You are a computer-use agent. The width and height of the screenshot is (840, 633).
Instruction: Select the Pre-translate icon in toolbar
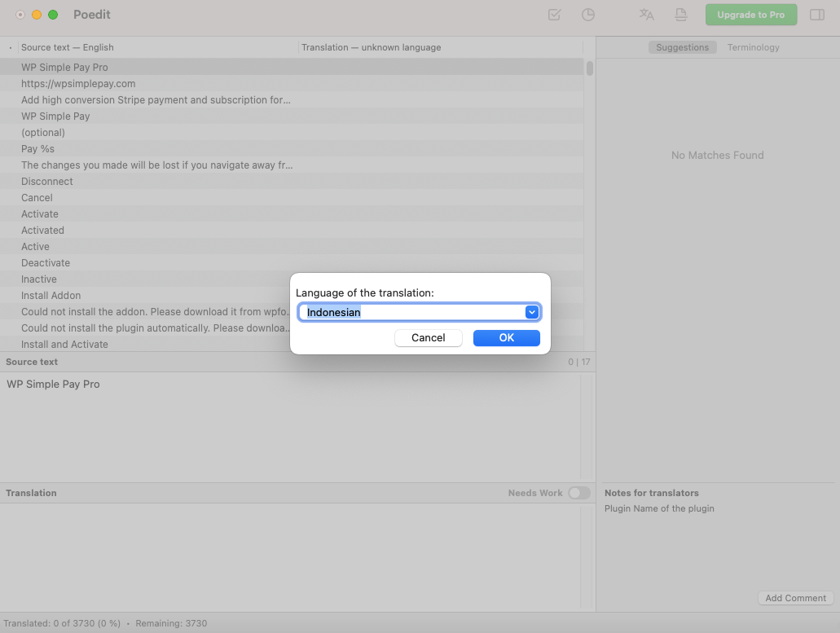coord(646,15)
